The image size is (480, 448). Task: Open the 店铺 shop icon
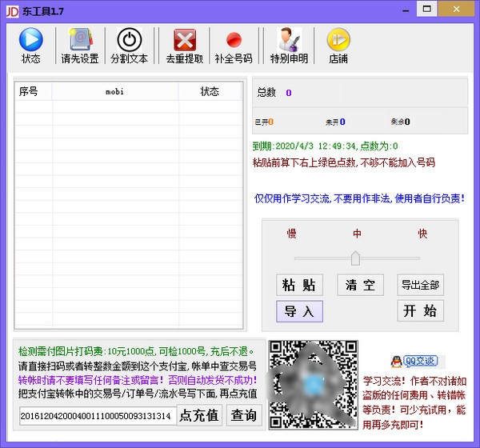(x=338, y=40)
